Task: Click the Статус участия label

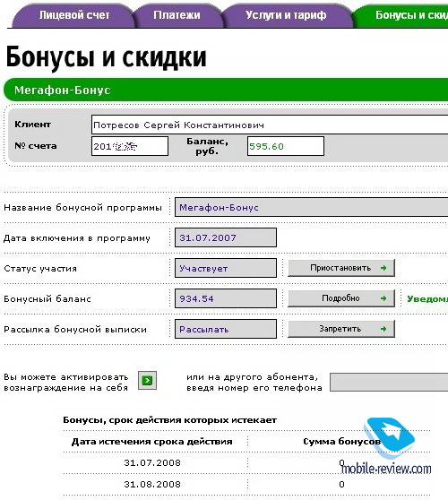Action: tap(40, 269)
